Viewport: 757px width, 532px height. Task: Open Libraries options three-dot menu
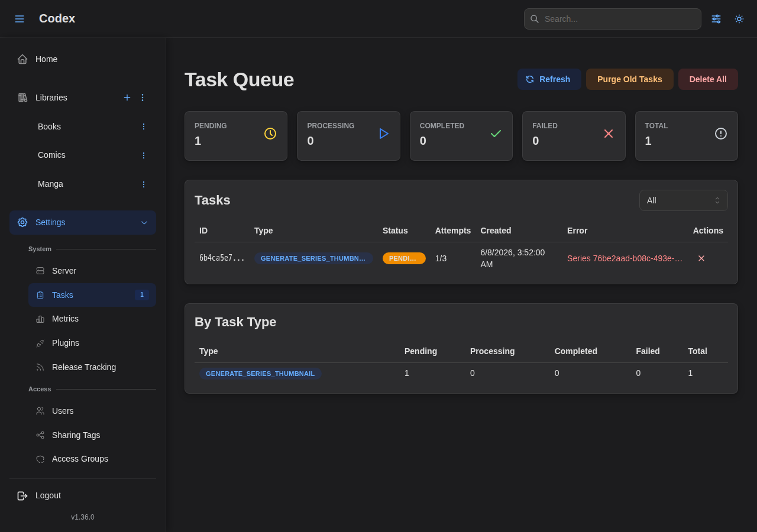point(143,98)
